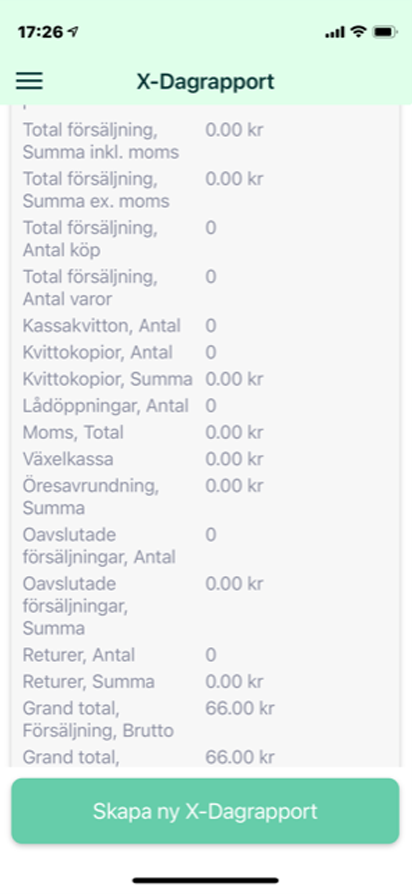
Task: Tap the cellular signal bars
Action: (335, 32)
